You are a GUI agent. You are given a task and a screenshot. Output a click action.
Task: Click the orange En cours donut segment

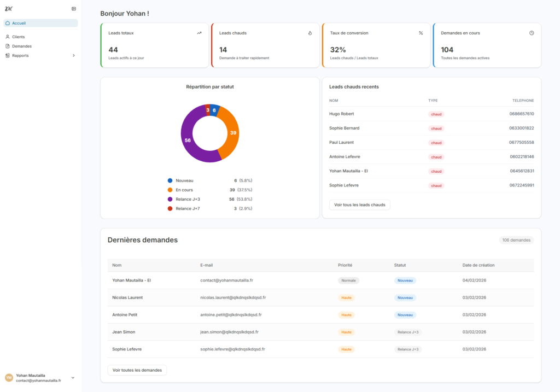tap(231, 133)
